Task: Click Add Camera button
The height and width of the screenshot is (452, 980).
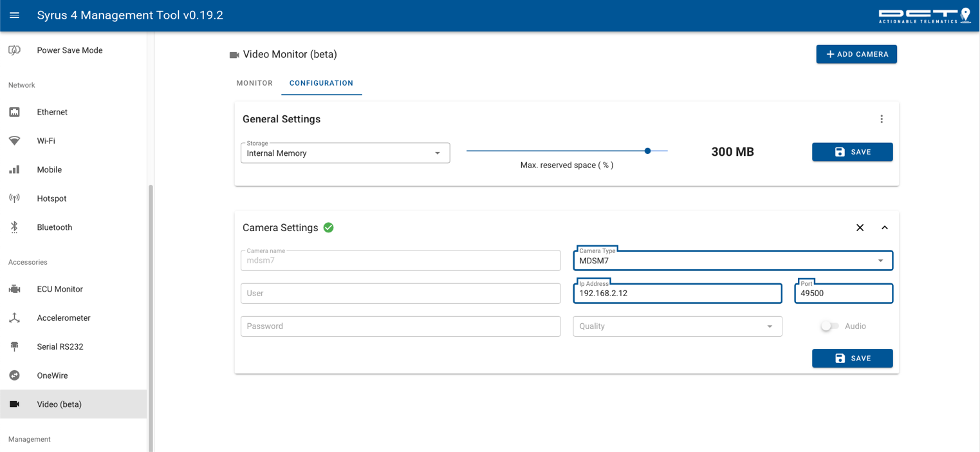Action: [x=856, y=54]
